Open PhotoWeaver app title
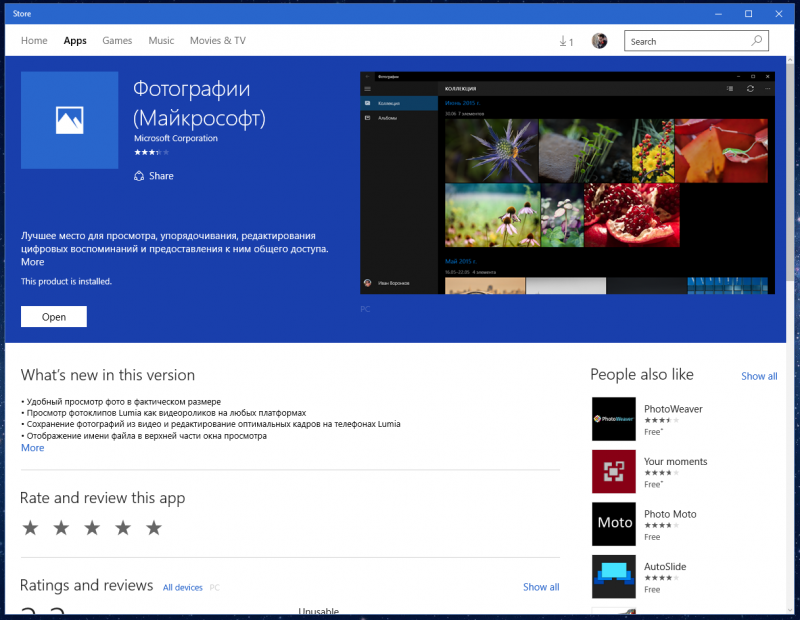This screenshot has width=800, height=620. [x=673, y=409]
